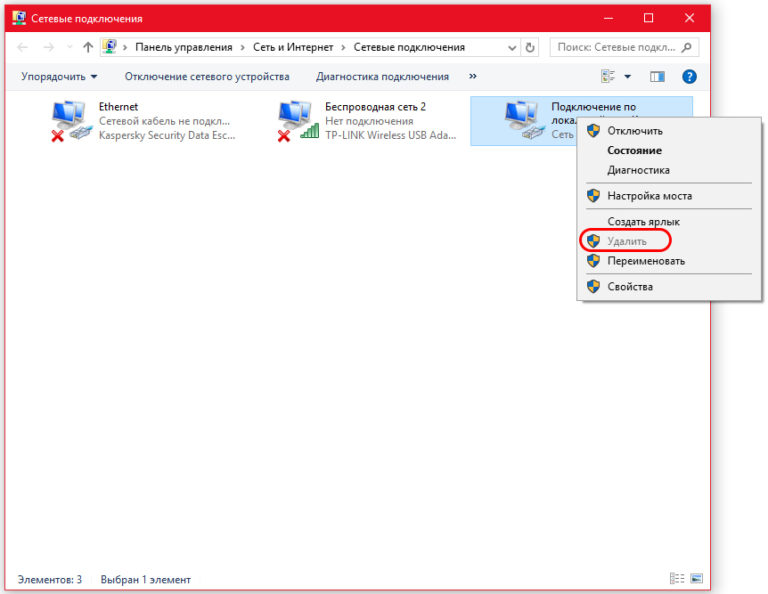Click Отключение сетевого устройства toolbar button

(207, 76)
